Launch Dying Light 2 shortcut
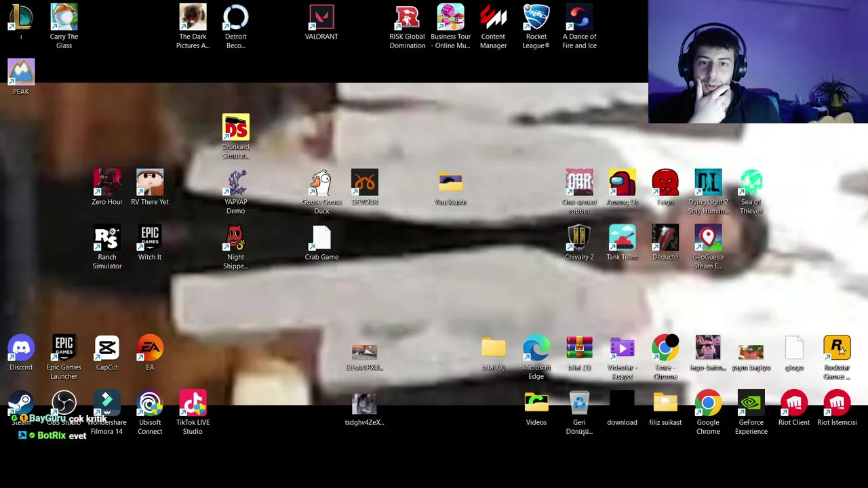This screenshot has height=488, width=868. pos(708,192)
